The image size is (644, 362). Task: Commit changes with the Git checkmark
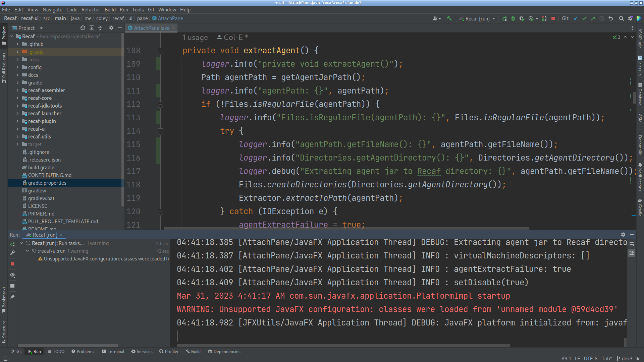pos(584,18)
